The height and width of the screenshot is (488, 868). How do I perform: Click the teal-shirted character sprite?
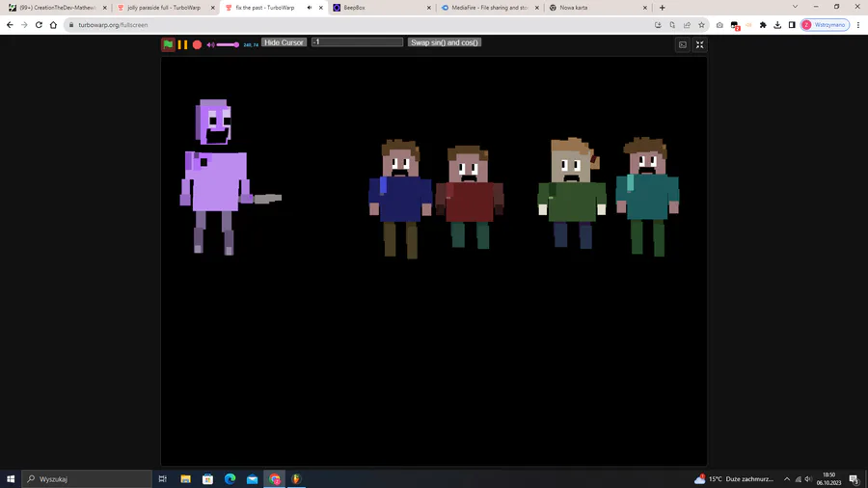coord(648,197)
